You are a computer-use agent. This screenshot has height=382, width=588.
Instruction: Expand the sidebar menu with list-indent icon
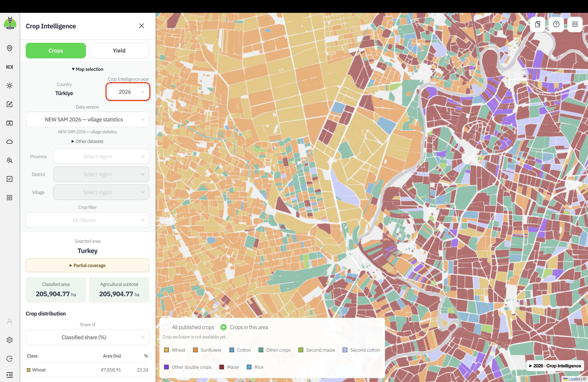tap(9, 375)
